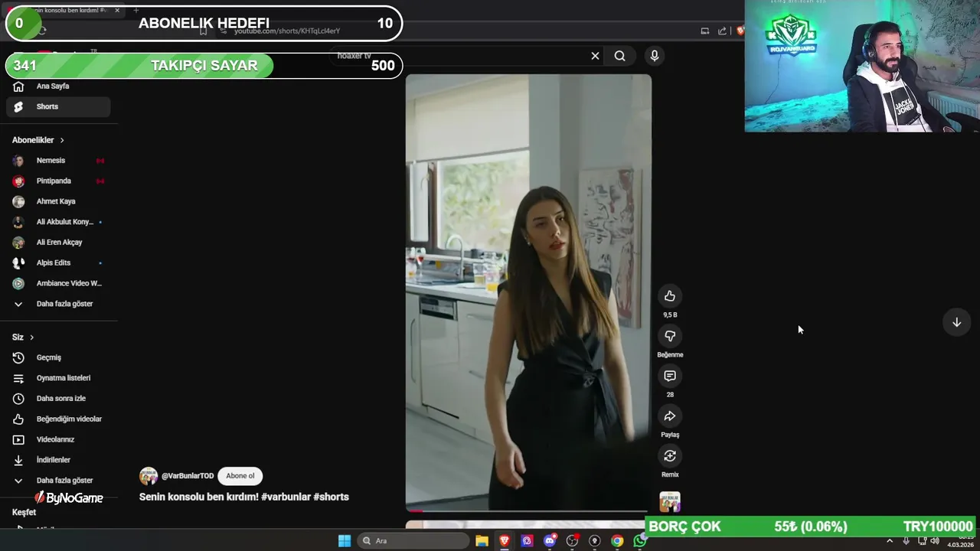980x551 pixels.
Task: Open Google Chrome from taskbar
Action: [617, 541]
